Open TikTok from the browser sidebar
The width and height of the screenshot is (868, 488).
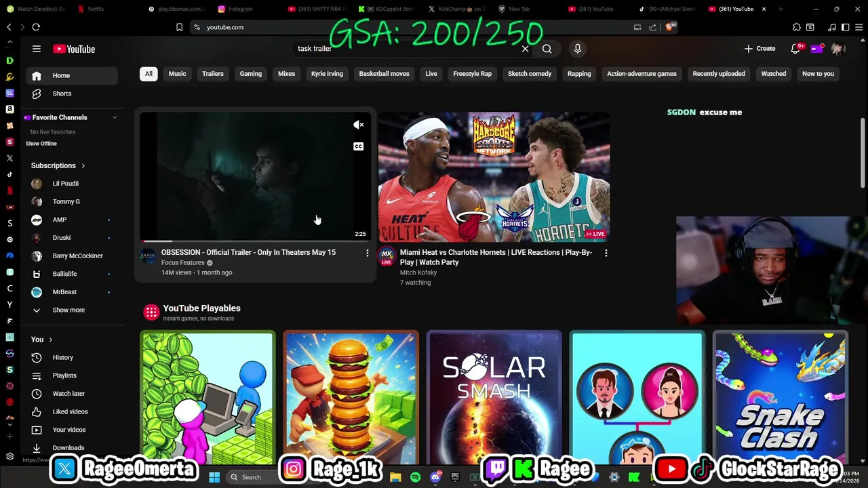tap(9, 174)
